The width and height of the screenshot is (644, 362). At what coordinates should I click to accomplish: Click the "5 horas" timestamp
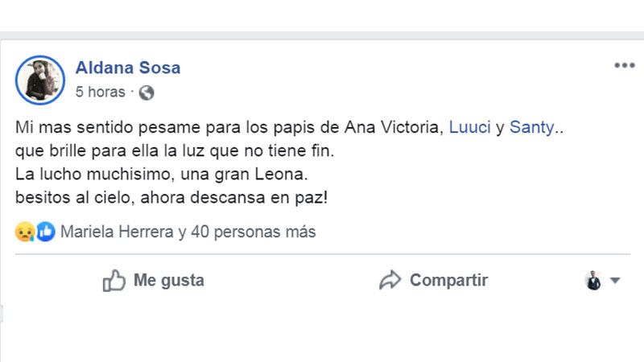[101, 93]
